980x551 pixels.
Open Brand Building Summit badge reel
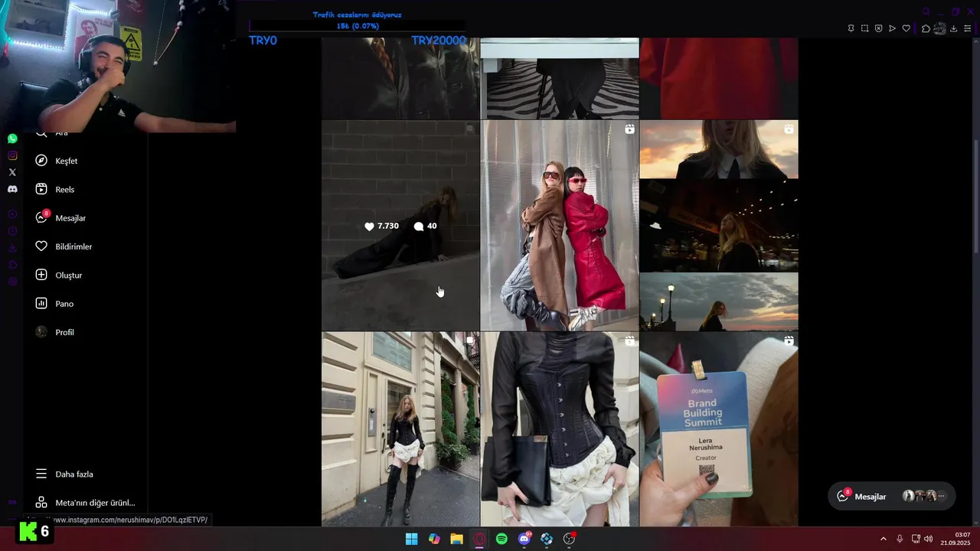(x=719, y=429)
